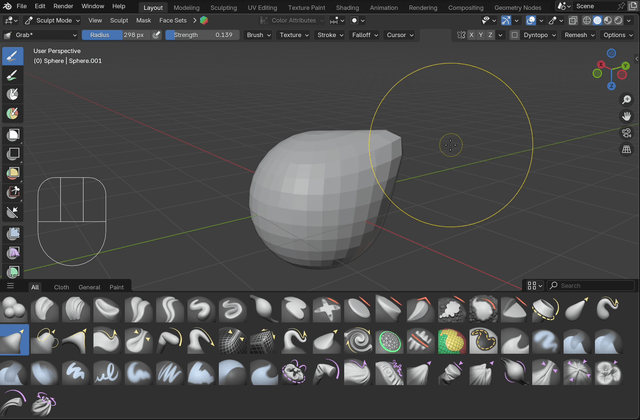The height and width of the screenshot is (420, 640).
Task: Click the red X axis on navigation gizmo
Action: [x=601, y=64]
